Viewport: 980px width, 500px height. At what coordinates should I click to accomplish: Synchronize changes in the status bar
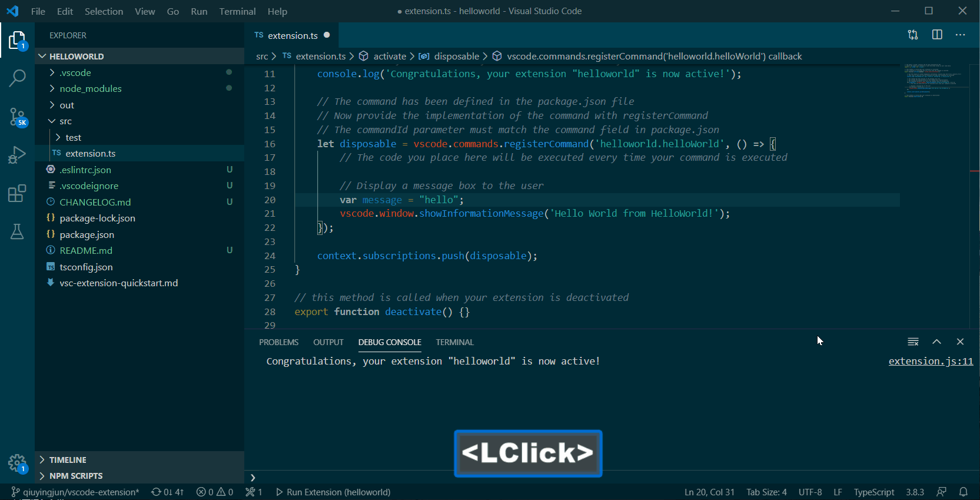(168, 492)
